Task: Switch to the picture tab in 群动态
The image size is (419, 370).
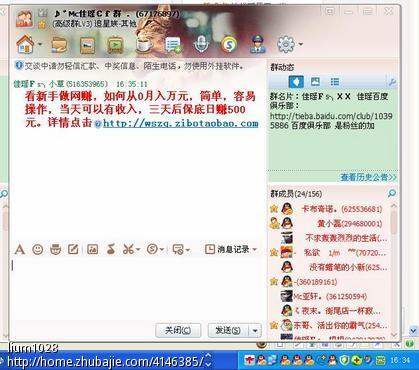Action: [315, 82]
